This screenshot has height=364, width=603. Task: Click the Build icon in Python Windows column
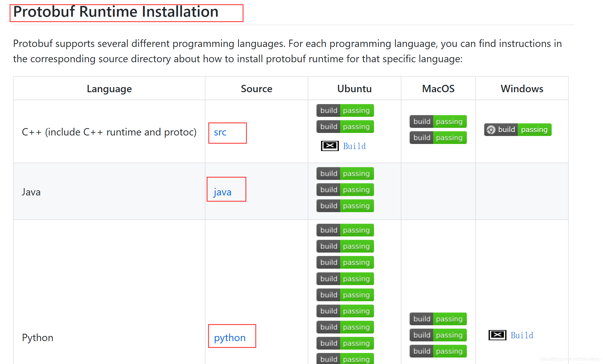497,335
